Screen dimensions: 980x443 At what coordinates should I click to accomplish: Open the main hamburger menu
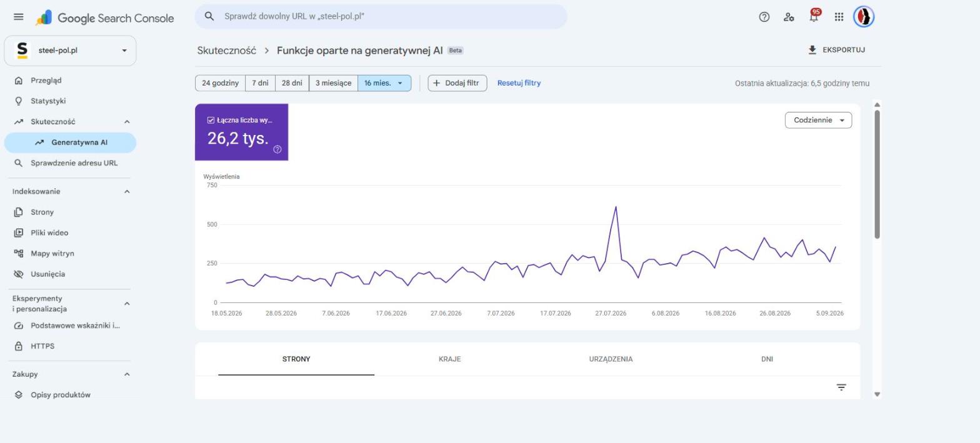point(19,17)
